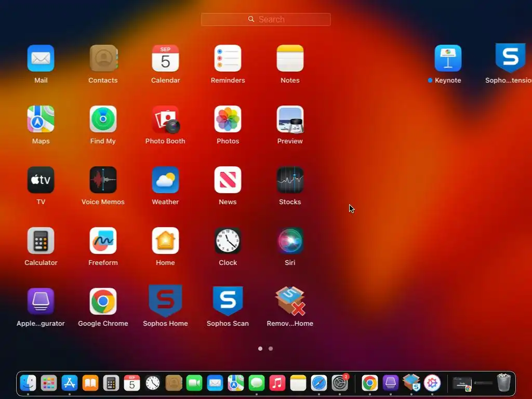Viewport: 532px width, 399px height.
Task: Click the "Keynote" label text
Action: 448,81
